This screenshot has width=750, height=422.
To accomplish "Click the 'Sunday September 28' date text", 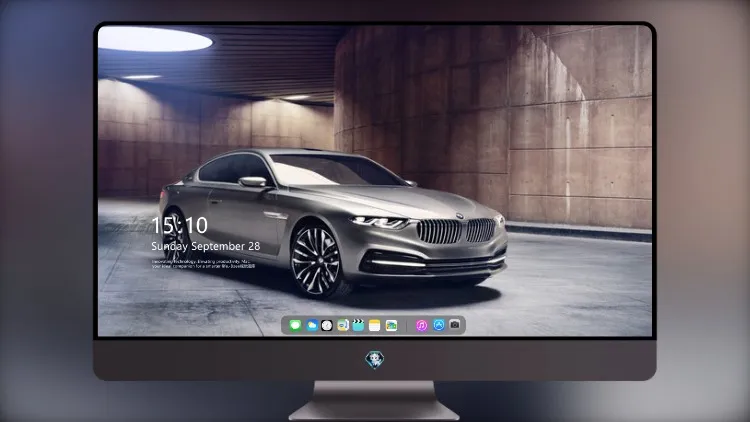I will (x=206, y=246).
